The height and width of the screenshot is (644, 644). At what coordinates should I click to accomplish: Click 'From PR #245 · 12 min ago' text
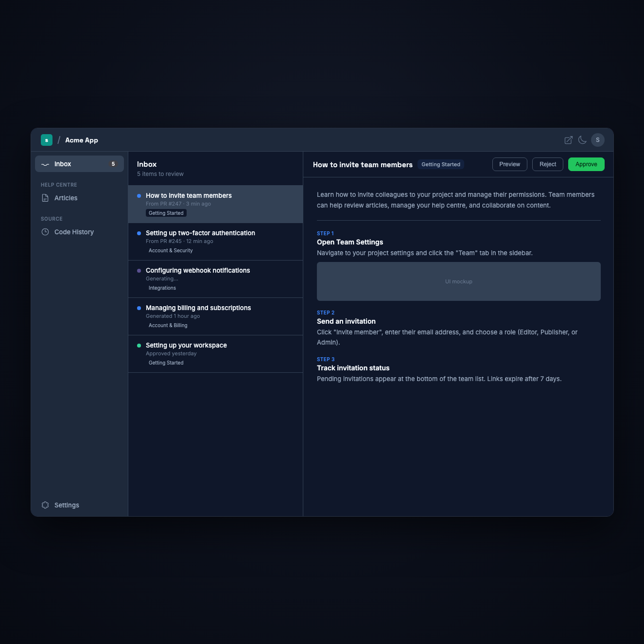(179, 242)
